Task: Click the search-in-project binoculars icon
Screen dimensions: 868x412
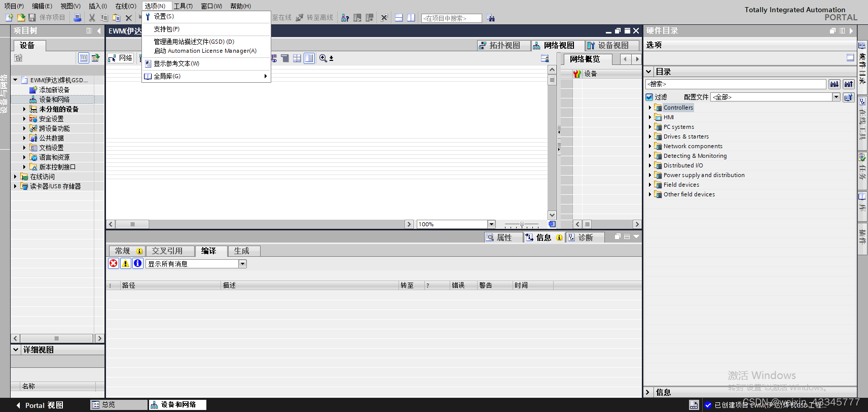Action: tap(491, 18)
